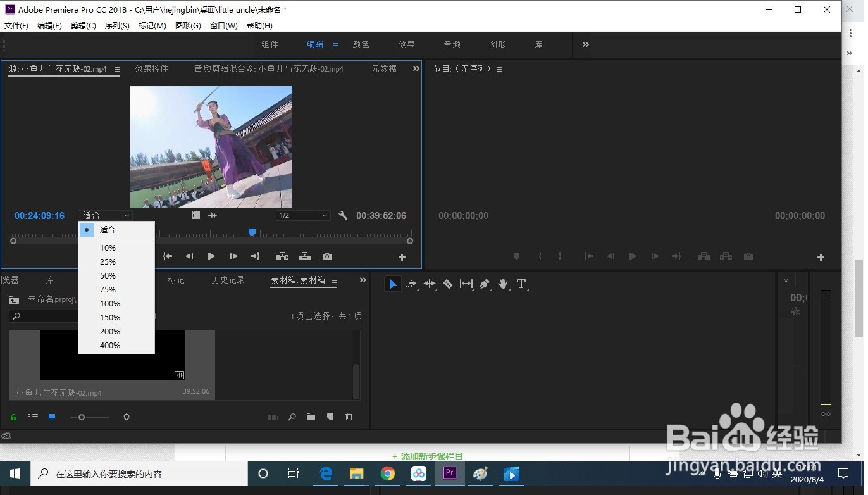Viewport: 868px width, 495px height.
Task: Click right zoom scroll bar handle
Action: 410,241
